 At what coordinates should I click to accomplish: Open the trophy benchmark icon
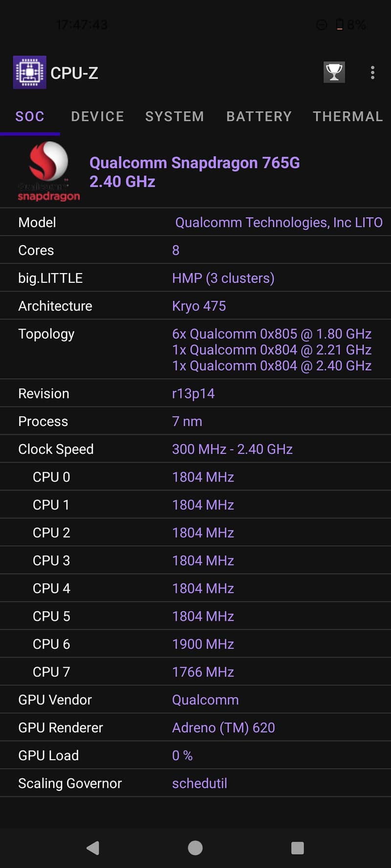pyautogui.click(x=334, y=72)
